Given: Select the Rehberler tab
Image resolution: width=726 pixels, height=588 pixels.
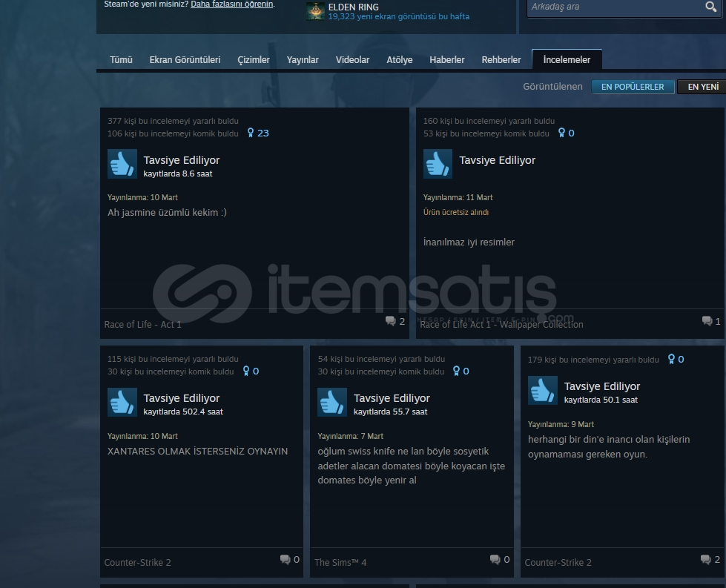Looking at the screenshot, I should tap(501, 60).
